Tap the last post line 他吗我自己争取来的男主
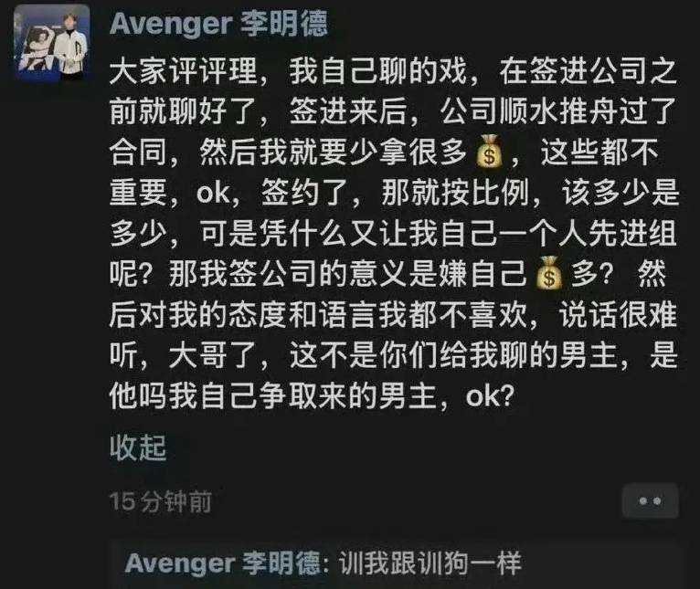The image size is (700, 589). 312,395
